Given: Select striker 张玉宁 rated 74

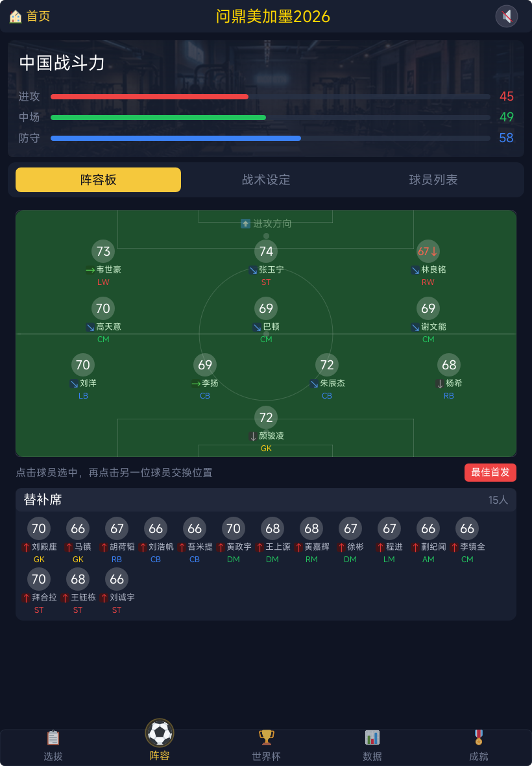Looking at the screenshot, I should (x=266, y=263).
